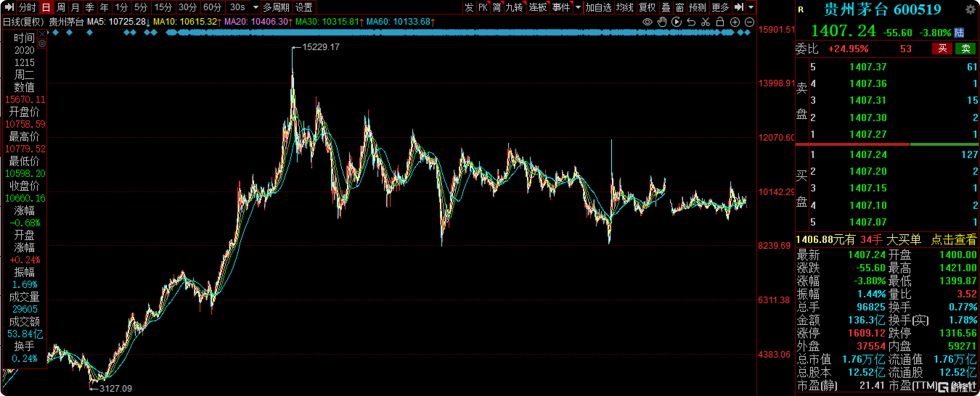Click the right-panel collapse arrow icon

pyautogui.click(x=739, y=7)
